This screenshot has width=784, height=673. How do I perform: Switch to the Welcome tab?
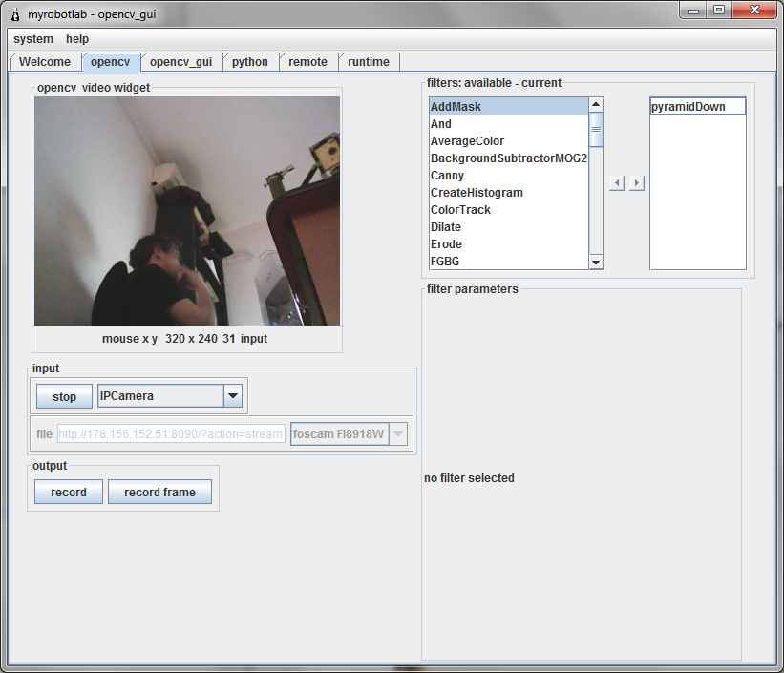pos(45,62)
